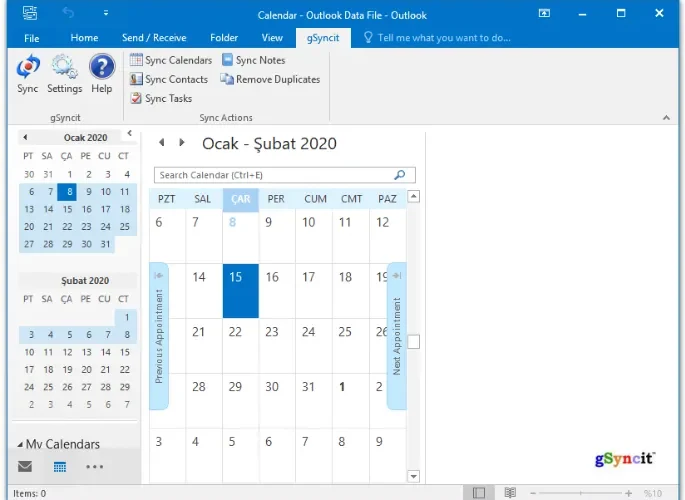Go to Previous Appointment

tap(159, 336)
